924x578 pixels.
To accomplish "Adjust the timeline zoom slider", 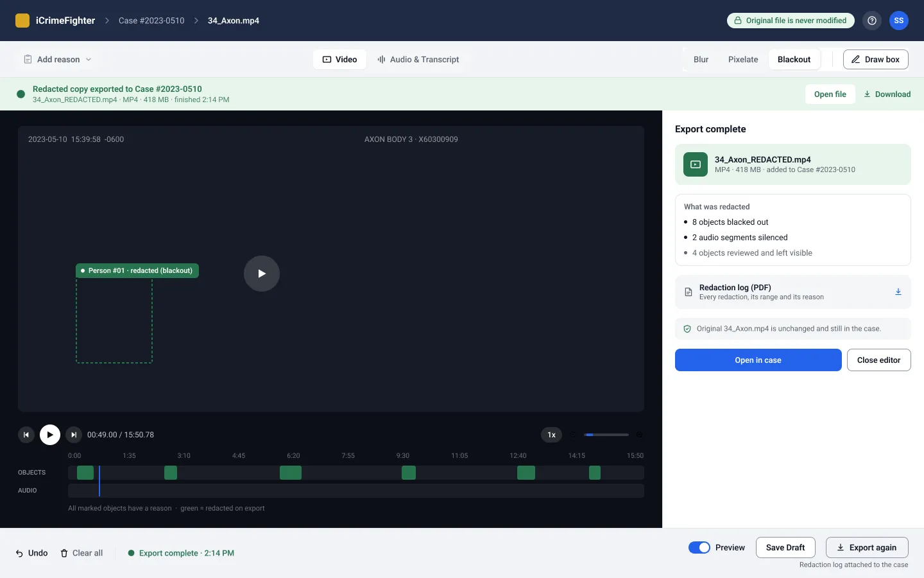I will click(x=606, y=435).
